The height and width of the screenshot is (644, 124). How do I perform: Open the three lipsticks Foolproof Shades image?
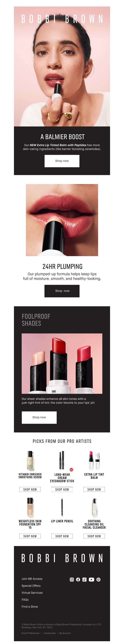click(62, 364)
